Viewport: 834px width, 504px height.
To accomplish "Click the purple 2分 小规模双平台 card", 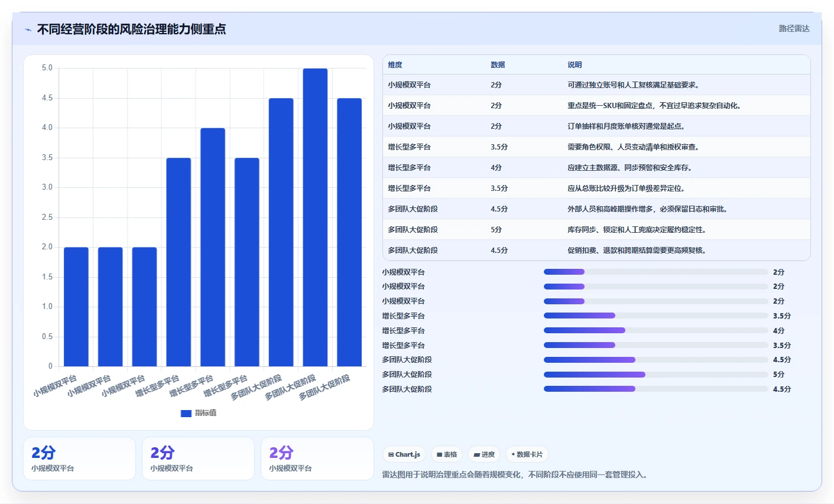I will (317, 459).
